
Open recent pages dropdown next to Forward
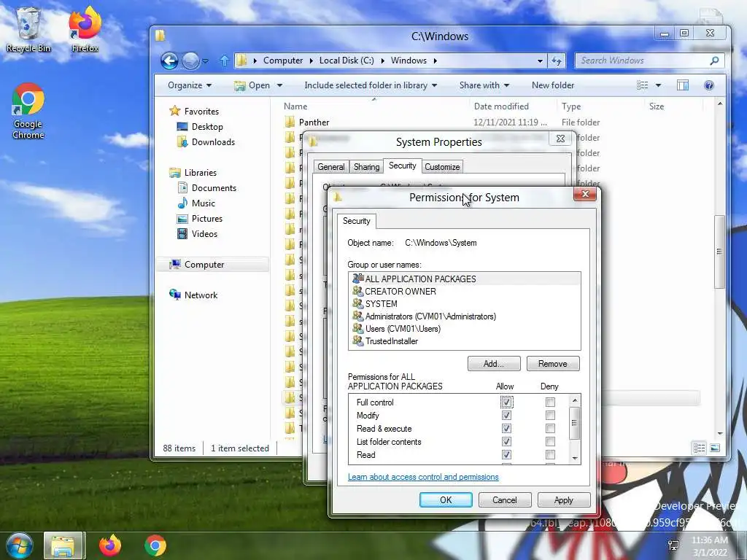205,61
